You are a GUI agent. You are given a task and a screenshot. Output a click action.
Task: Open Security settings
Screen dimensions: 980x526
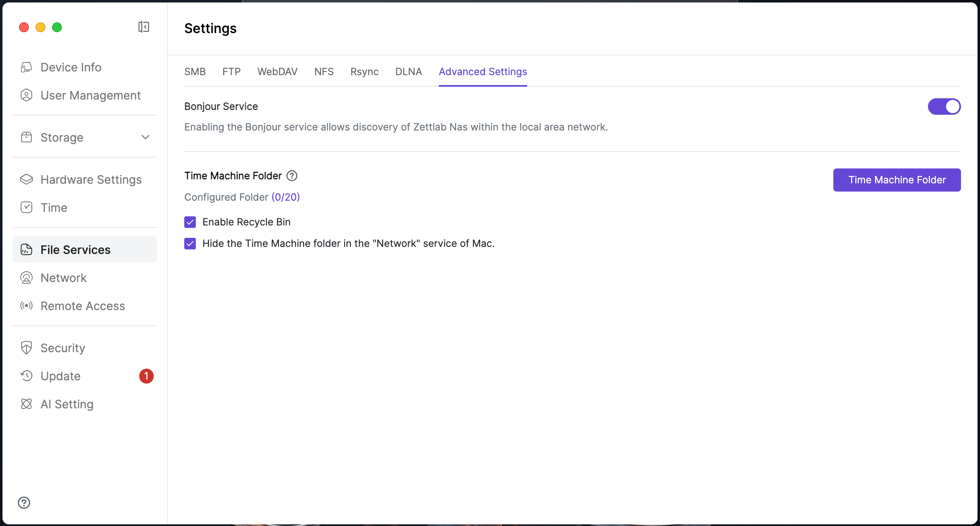pyautogui.click(x=63, y=348)
